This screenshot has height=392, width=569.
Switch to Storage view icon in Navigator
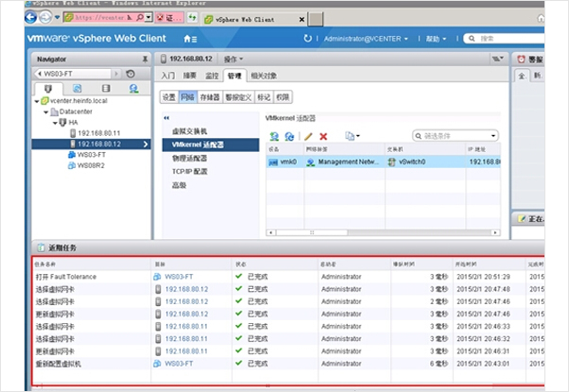click(106, 88)
